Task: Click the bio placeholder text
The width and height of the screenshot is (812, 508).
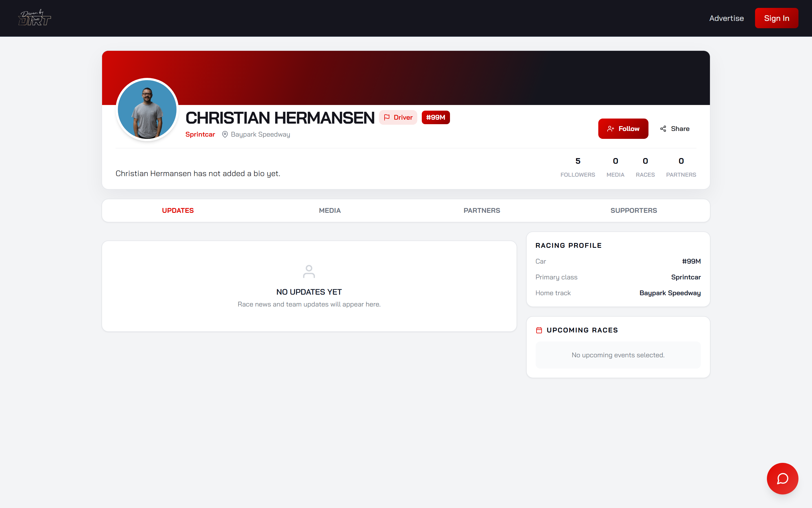Action: [198, 173]
